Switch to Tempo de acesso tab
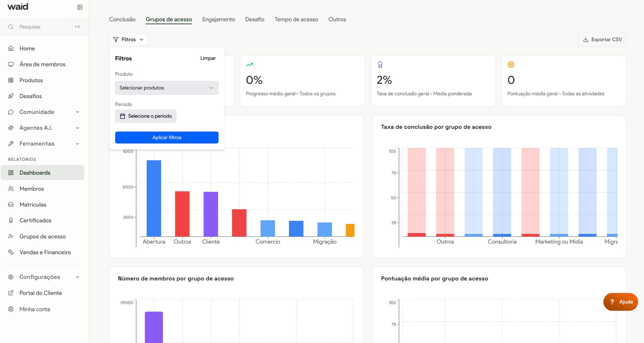 [296, 19]
